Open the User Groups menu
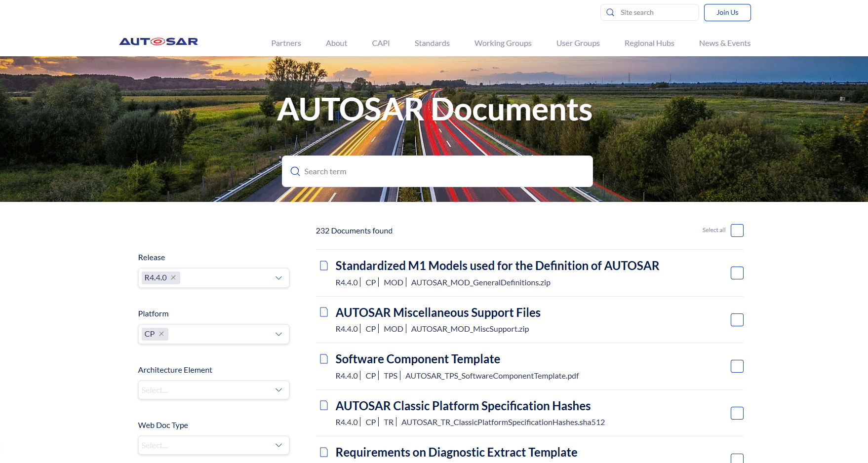 pos(578,43)
